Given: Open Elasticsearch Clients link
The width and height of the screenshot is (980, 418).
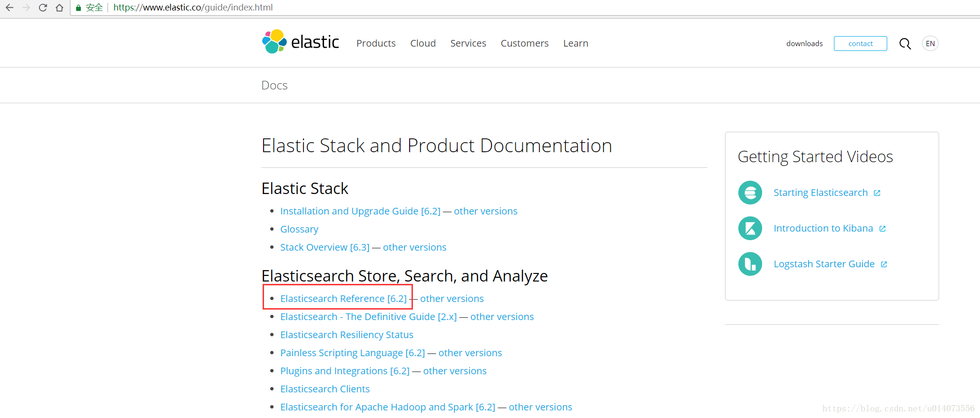Looking at the screenshot, I should (x=325, y=389).
